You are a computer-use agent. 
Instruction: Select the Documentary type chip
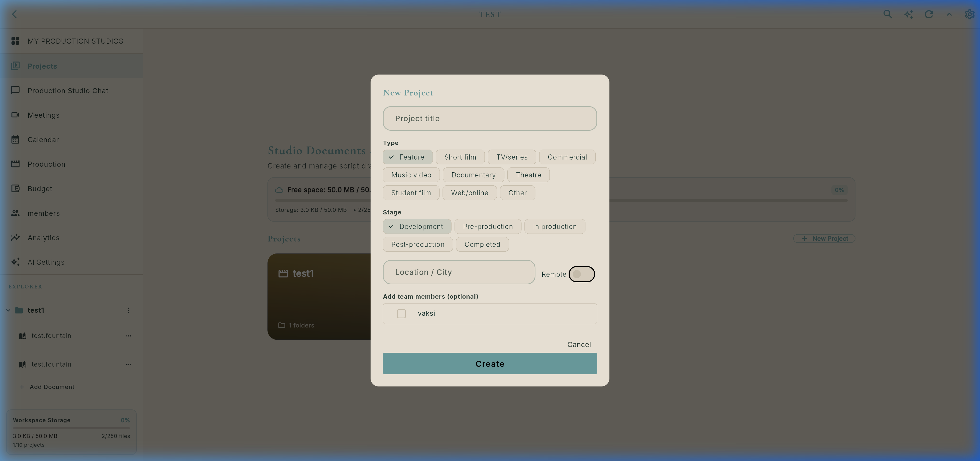click(x=473, y=175)
